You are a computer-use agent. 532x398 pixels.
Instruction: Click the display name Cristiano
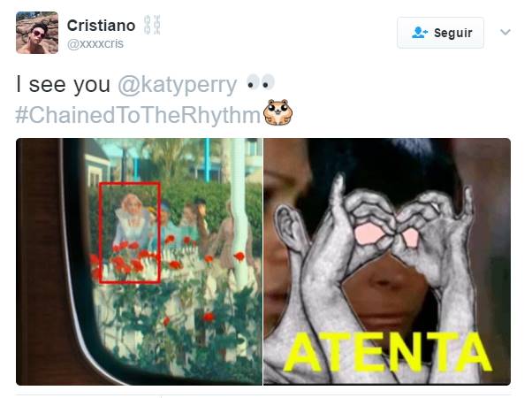(x=101, y=26)
